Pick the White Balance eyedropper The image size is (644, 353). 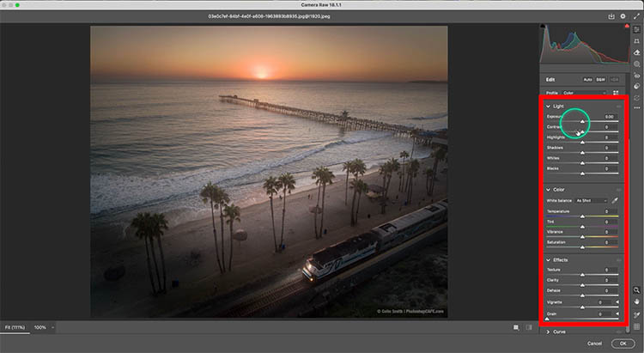[x=616, y=200]
